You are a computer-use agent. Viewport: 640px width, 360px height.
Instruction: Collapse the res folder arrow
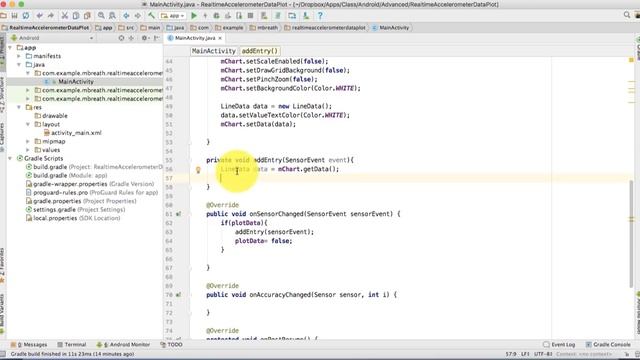coord(19,107)
